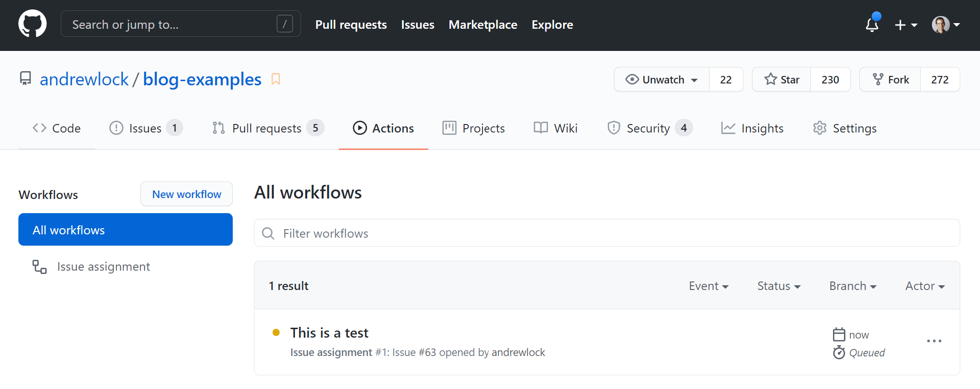The width and height of the screenshot is (980, 389).
Task: Focus the Search or jump to field
Action: point(181,24)
